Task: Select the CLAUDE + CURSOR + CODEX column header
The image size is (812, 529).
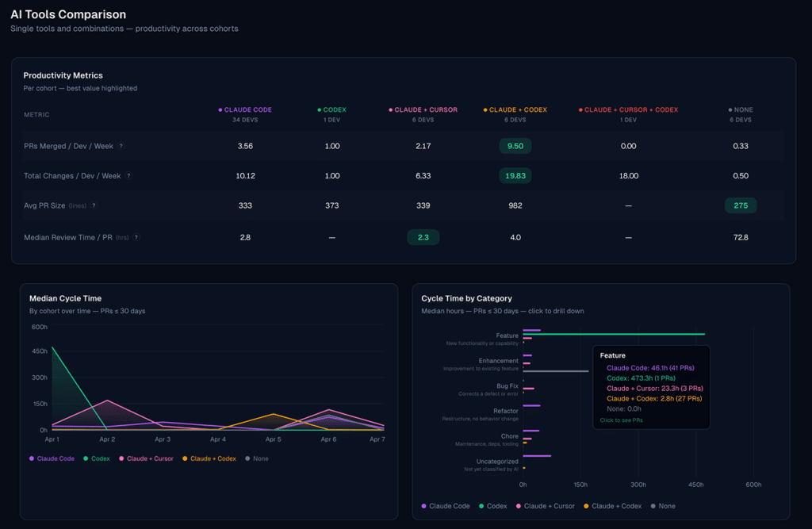Action: click(x=629, y=110)
